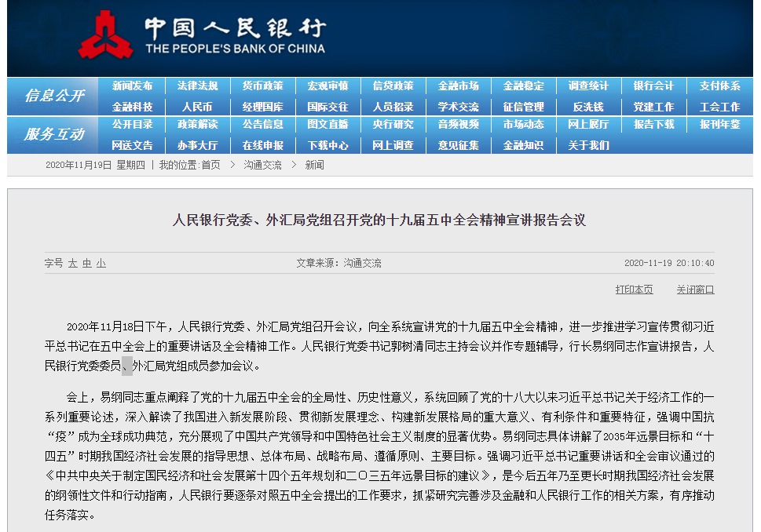Open 金融知识 navigation item

pos(523,145)
